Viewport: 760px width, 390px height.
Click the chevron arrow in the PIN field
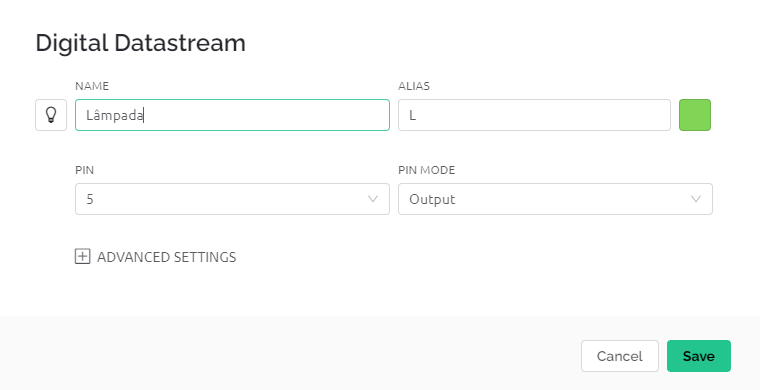(x=373, y=199)
